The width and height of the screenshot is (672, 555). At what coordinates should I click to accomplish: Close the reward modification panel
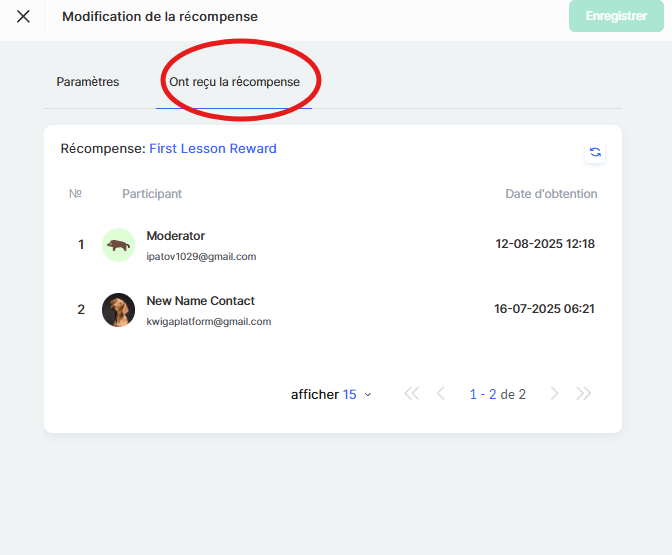[x=23, y=16]
